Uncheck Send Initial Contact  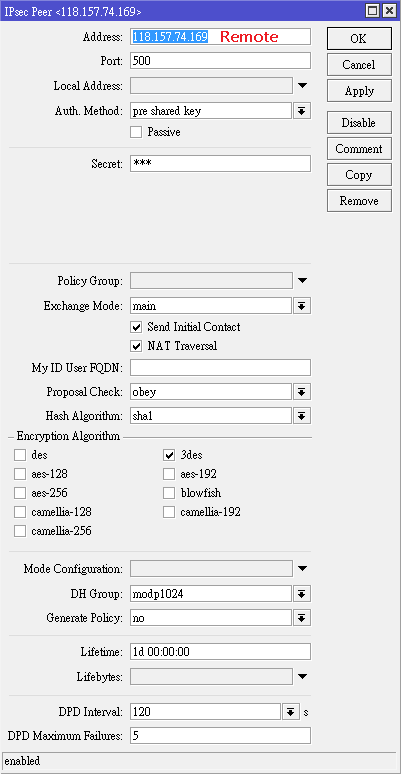click(x=136, y=327)
